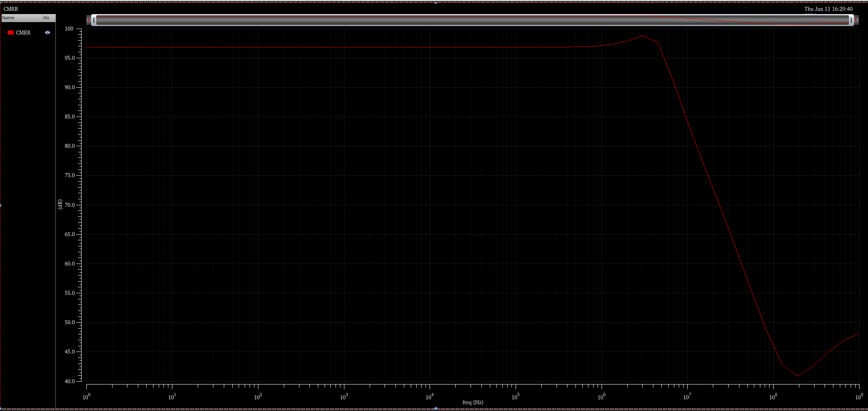
Task: Click the '75.0' y-axis tick label
Action: coord(70,176)
